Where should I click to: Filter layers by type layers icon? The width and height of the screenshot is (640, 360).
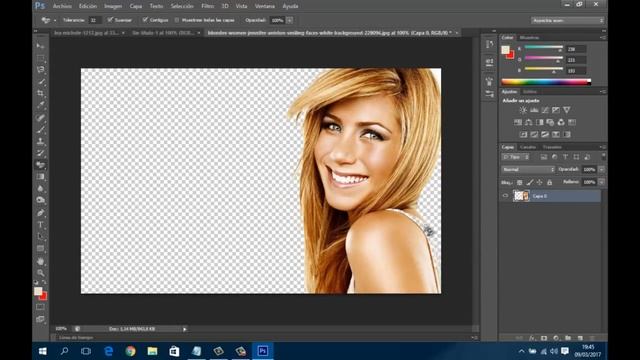[x=565, y=157]
